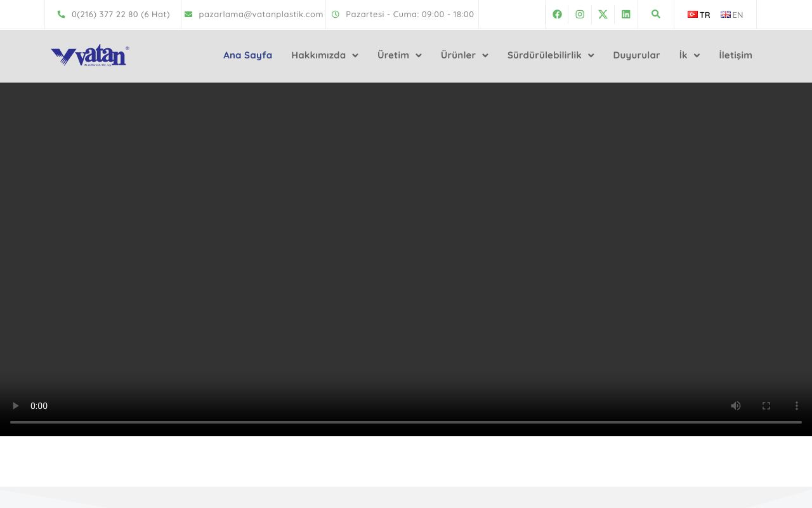Open the İletişim menu item
This screenshot has height=508, width=812.
735,55
